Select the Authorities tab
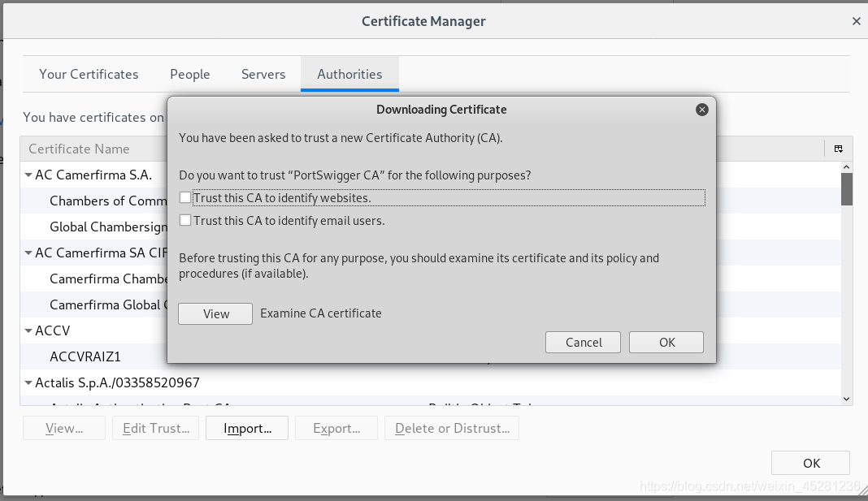 [x=349, y=74]
